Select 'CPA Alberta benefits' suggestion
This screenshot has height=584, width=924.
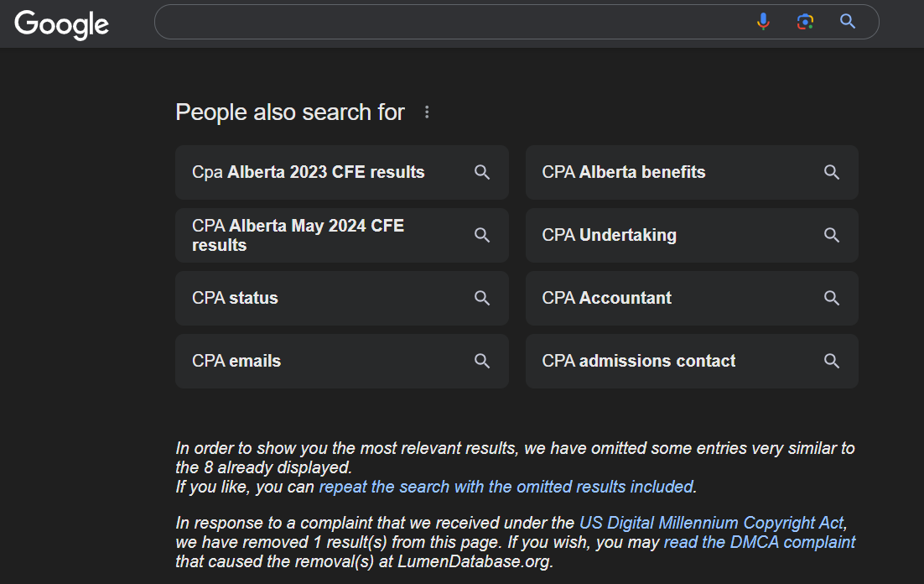tap(692, 172)
